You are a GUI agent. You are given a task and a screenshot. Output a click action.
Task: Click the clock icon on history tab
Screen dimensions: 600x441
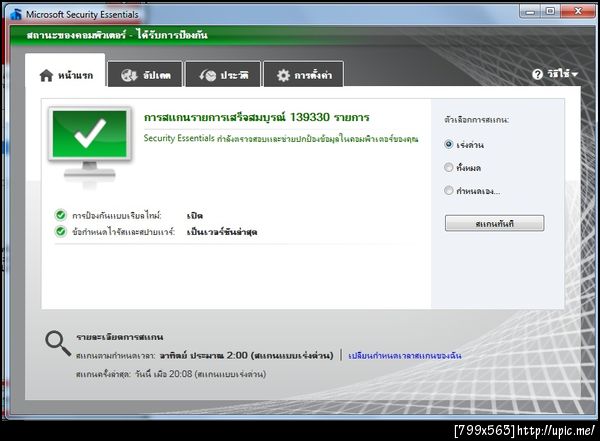tap(208, 75)
